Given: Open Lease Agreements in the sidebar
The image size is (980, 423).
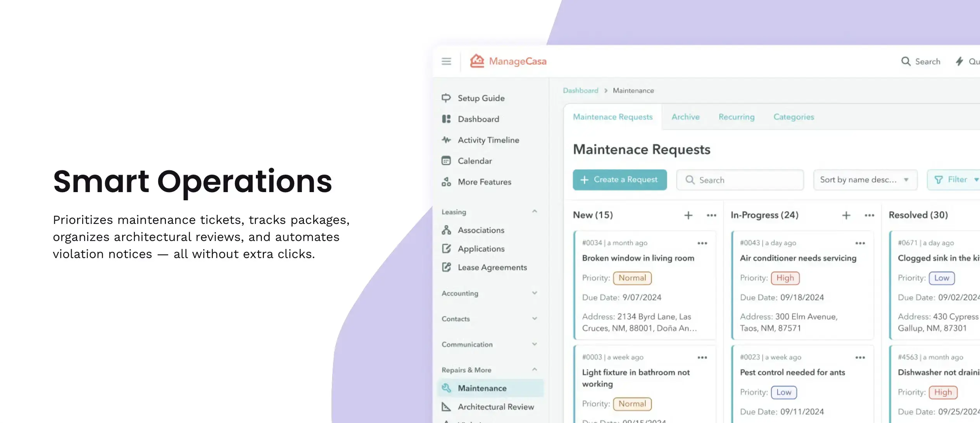Looking at the screenshot, I should [492, 267].
